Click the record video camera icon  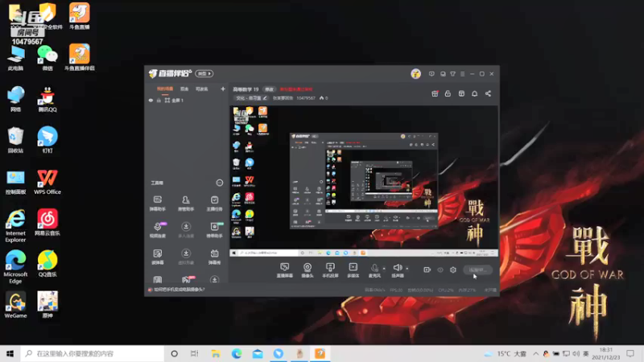coord(427,269)
